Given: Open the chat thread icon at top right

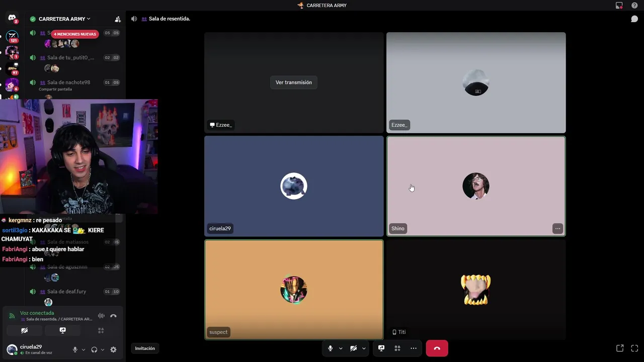Looking at the screenshot, I should point(634,19).
